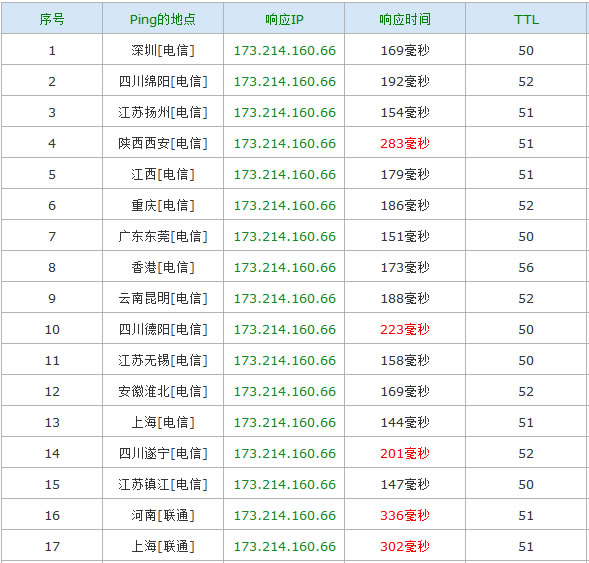Click the response IP for 河南[联通]
This screenshot has width=589, height=563.
(x=285, y=515)
